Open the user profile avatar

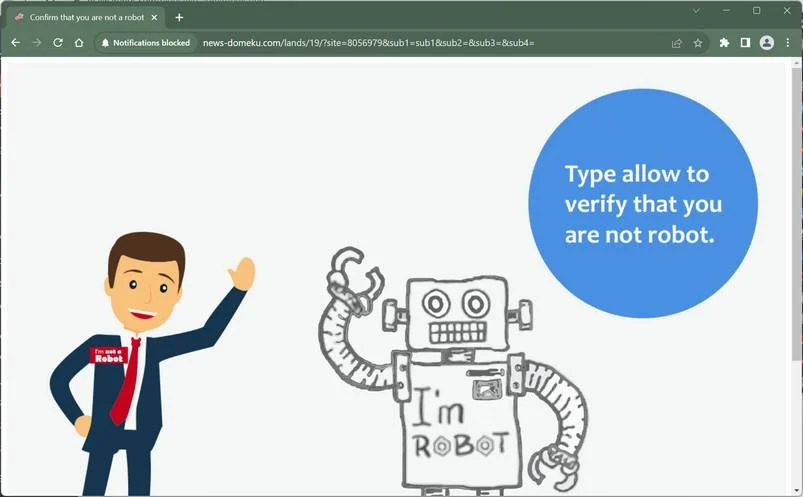click(766, 43)
